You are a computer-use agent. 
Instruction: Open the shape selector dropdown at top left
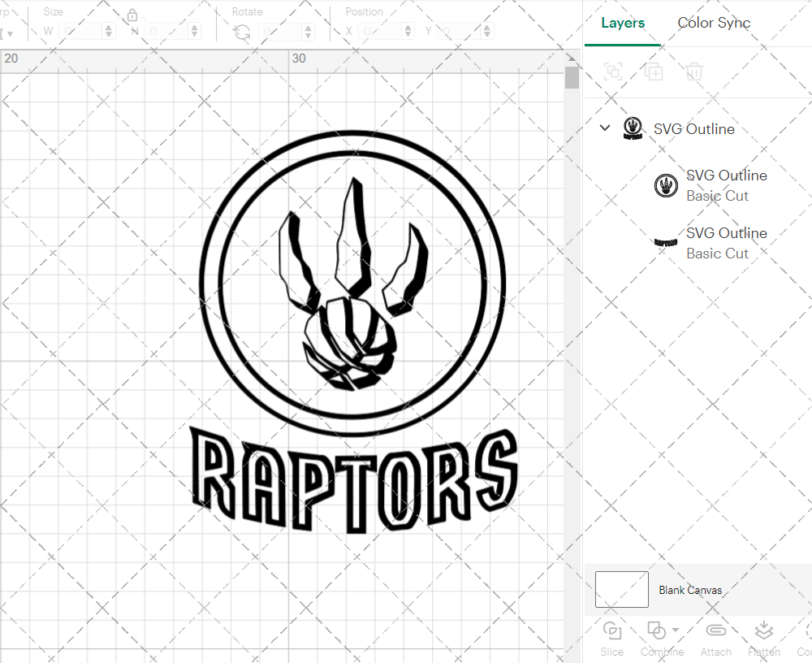pos(10,31)
